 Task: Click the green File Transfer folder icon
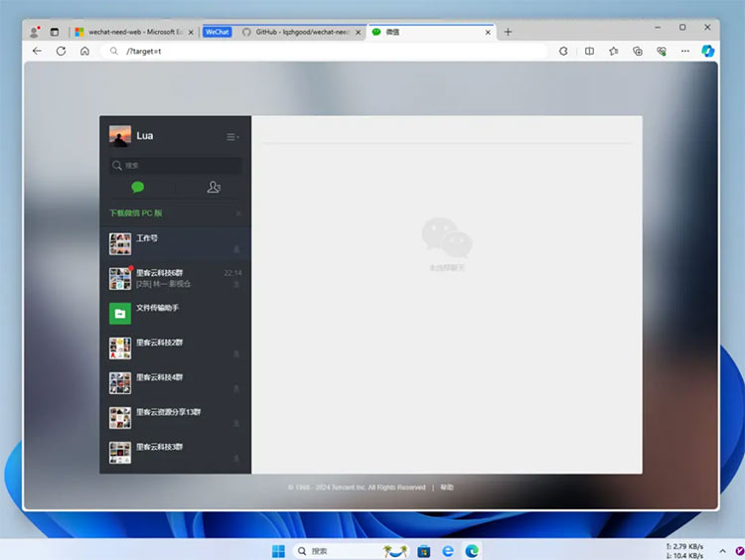pos(120,314)
